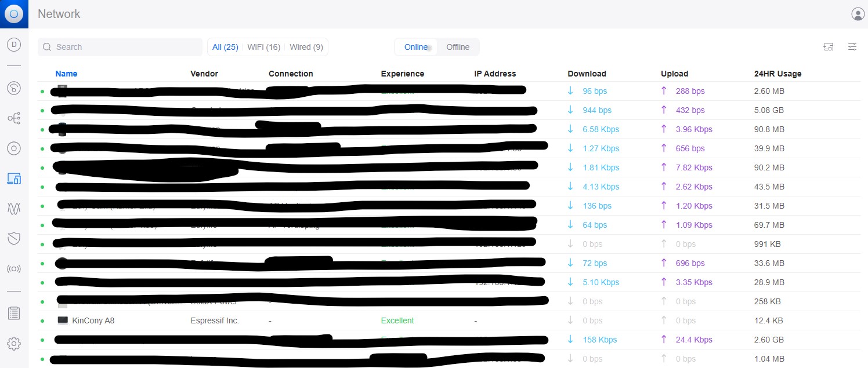The width and height of the screenshot is (868, 368).
Task: Open the WiFi radio sidebar icon
Action: click(14, 269)
